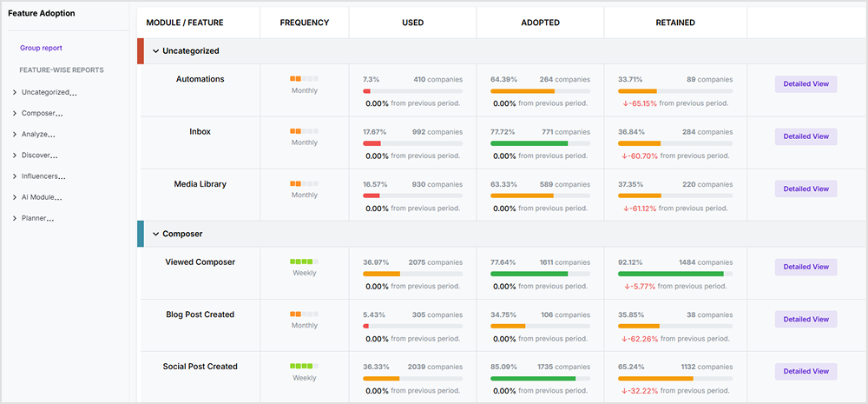Click the Blog Post Created frequency indicator
This screenshot has width=868, height=404.
[305, 314]
